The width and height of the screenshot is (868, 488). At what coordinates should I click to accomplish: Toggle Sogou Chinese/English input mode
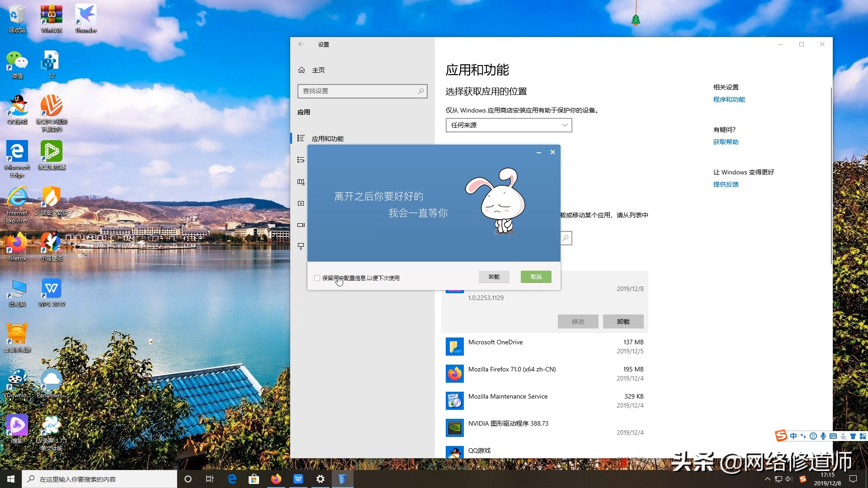(793, 436)
